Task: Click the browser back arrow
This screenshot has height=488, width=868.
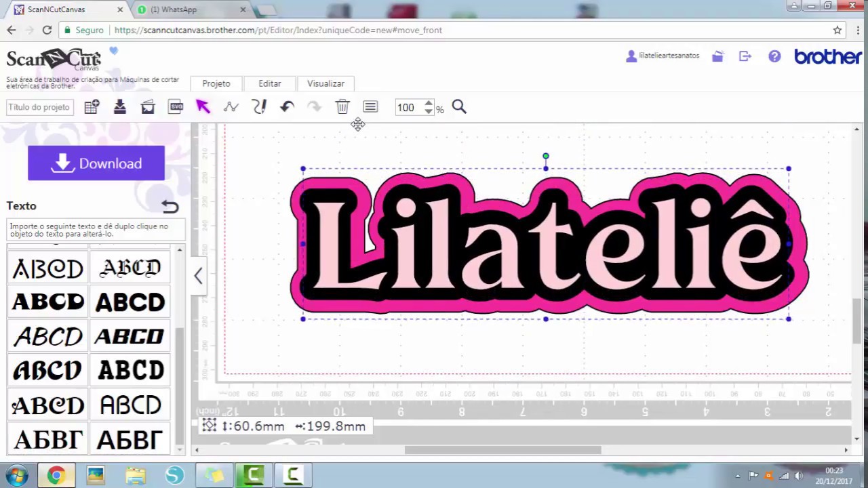Action: pos(11,30)
